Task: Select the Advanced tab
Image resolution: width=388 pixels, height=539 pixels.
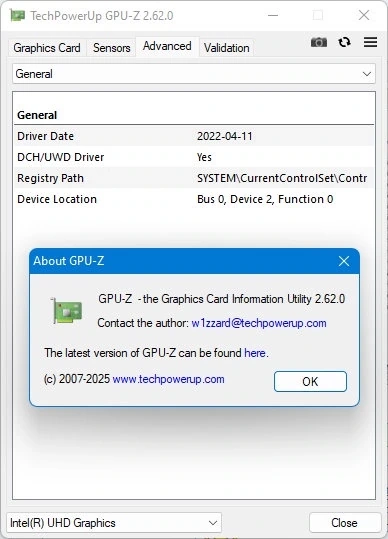Action: coord(167,46)
